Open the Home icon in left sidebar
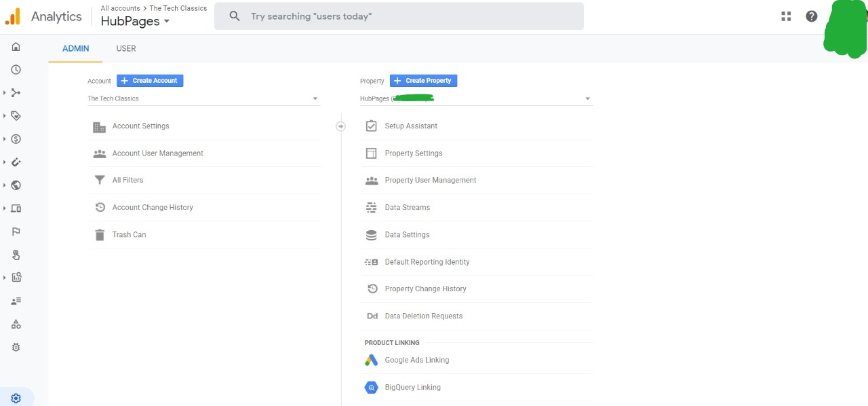Screen dimensions: 868x406 (16, 47)
